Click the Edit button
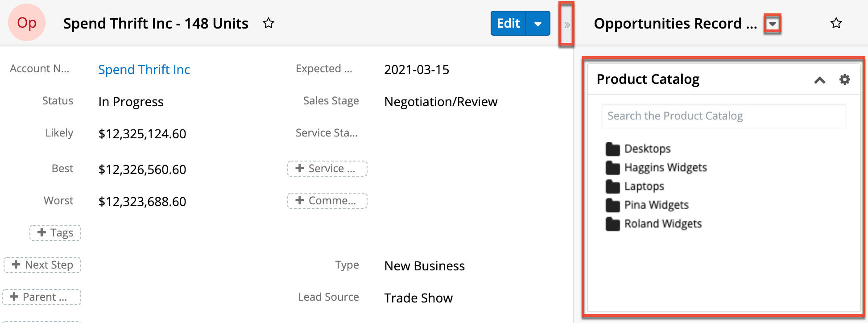This screenshot has width=868, height=323. (x=508, y=23)
